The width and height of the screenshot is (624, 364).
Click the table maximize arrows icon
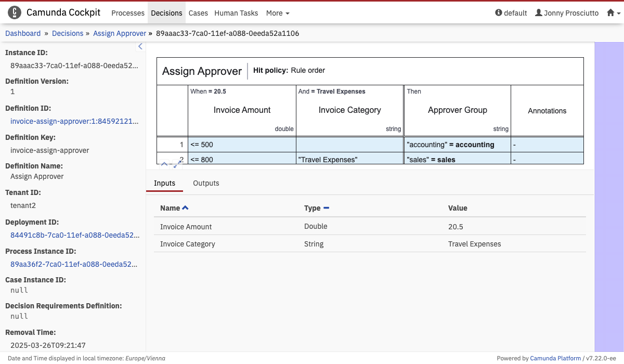click(x=177, y=164)
